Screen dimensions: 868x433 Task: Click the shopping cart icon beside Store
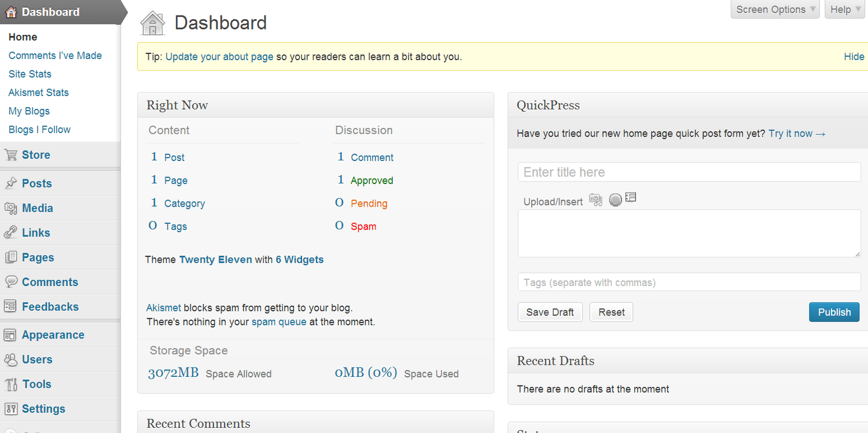pos(10,155)
